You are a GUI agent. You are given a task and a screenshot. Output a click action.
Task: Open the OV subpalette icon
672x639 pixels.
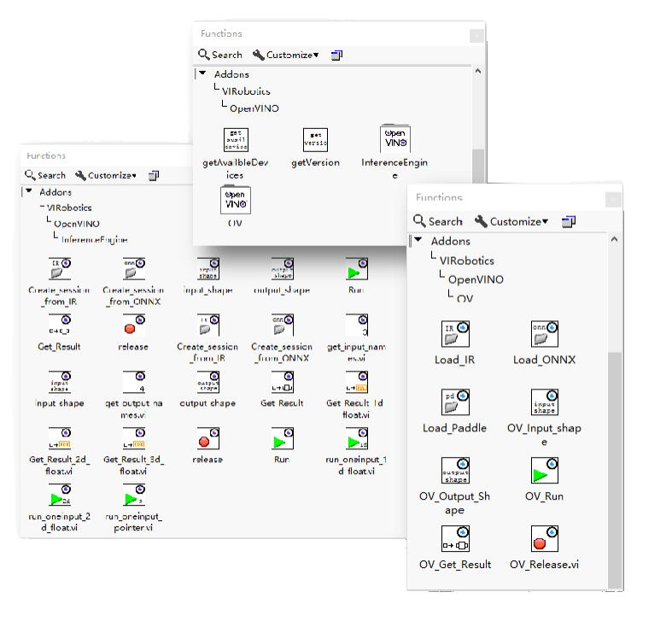(236, 200)
